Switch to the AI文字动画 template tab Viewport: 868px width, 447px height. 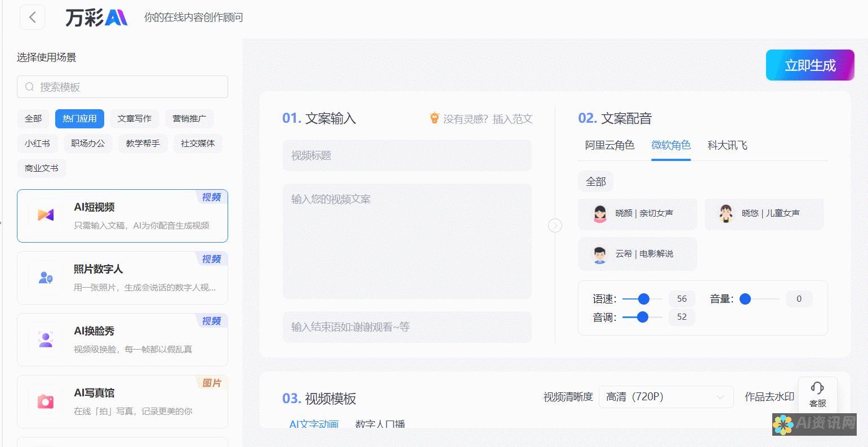(x=314, y=424)
